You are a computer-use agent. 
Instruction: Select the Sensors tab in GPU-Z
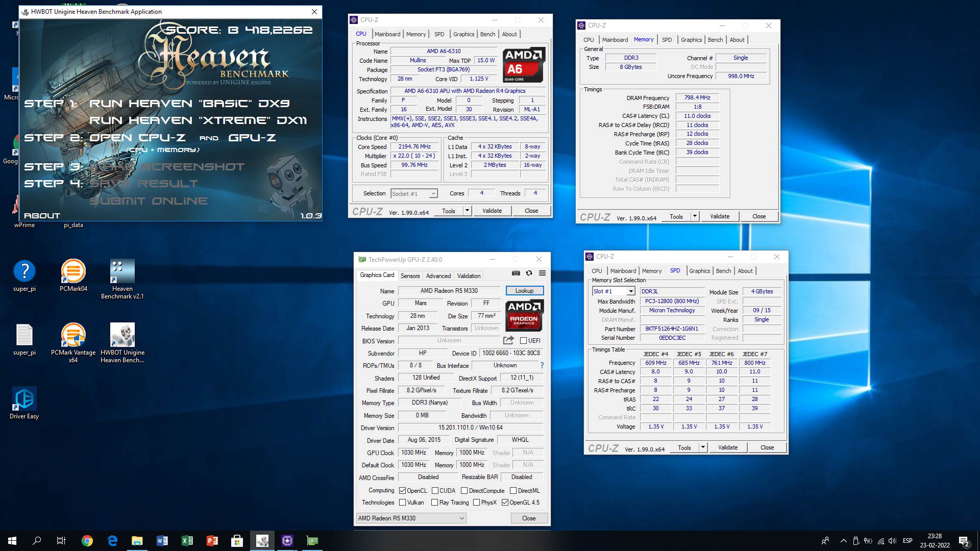pyautogui.click(x=410, y=276)
